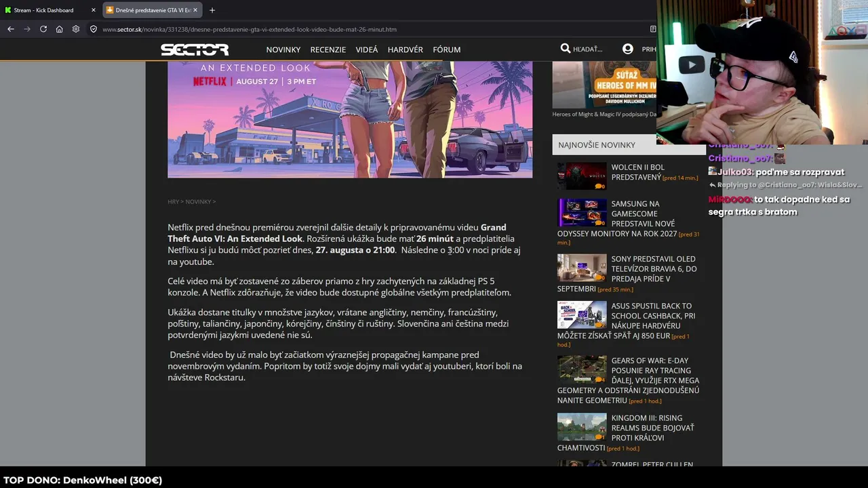Viewport: 868px width, 488px height.
Task: Click the Samsung monitors news thumbnail
Action: click(582, 213)
